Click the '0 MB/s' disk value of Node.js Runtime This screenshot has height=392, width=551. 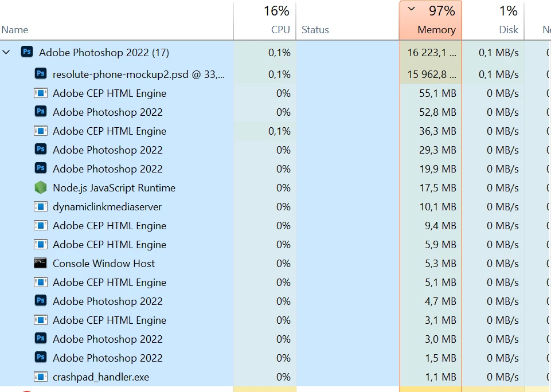point(502,188)
